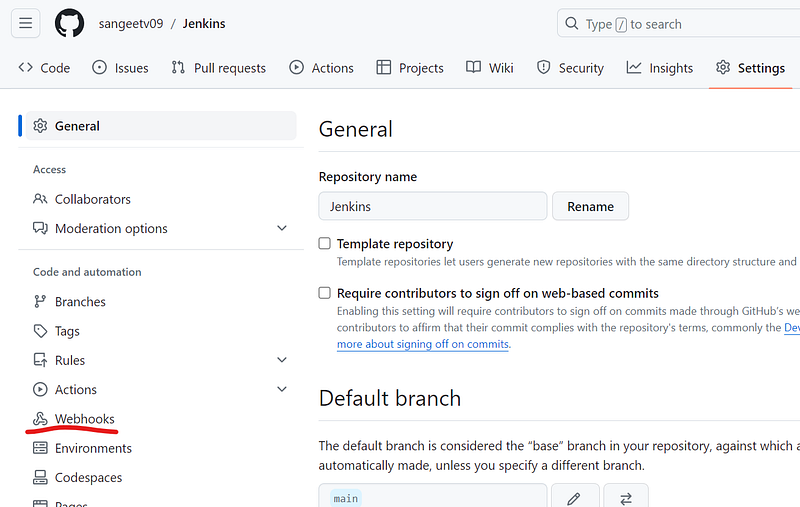Viewport: 800px width, 507px height.
Task: Expand Moderation options chevron
Action: (282, 228)
